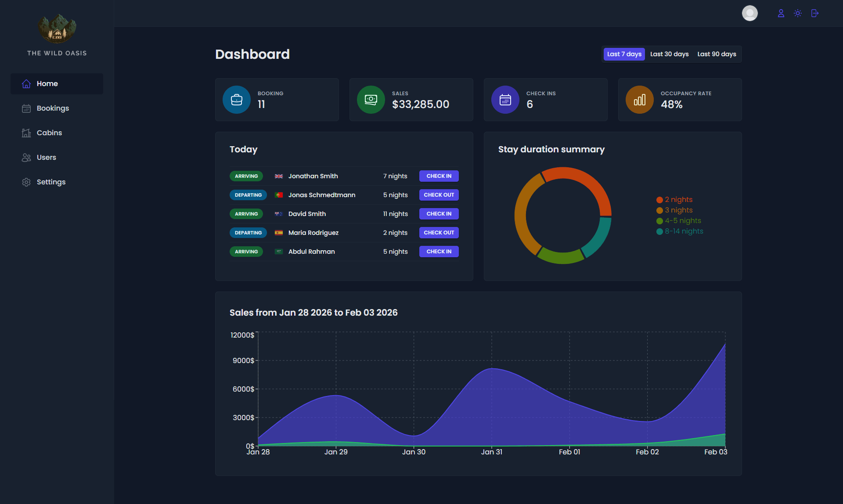
Task: Switch to Last 90 days filter
Action: (717, 54)
